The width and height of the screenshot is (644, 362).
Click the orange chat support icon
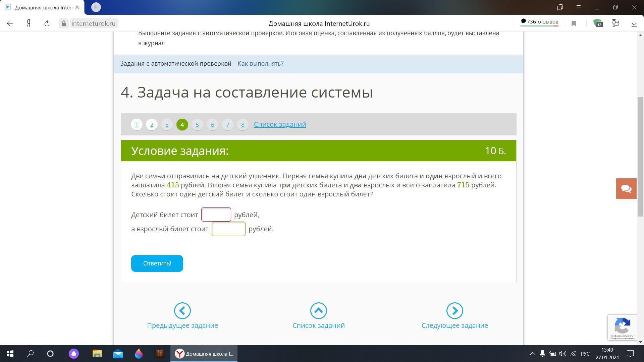coord(626,189)
